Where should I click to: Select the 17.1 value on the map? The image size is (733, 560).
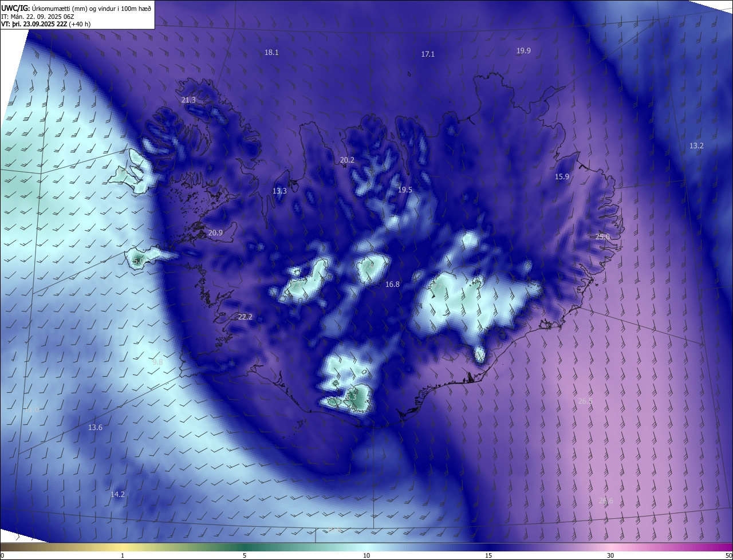[428, 54]
